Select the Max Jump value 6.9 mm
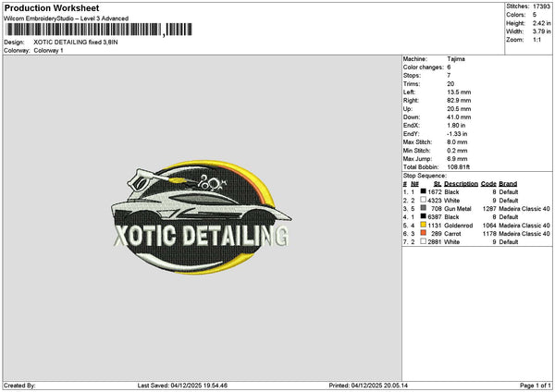The height and width of the screenshot is (392, 555). [x=457, y=159]
